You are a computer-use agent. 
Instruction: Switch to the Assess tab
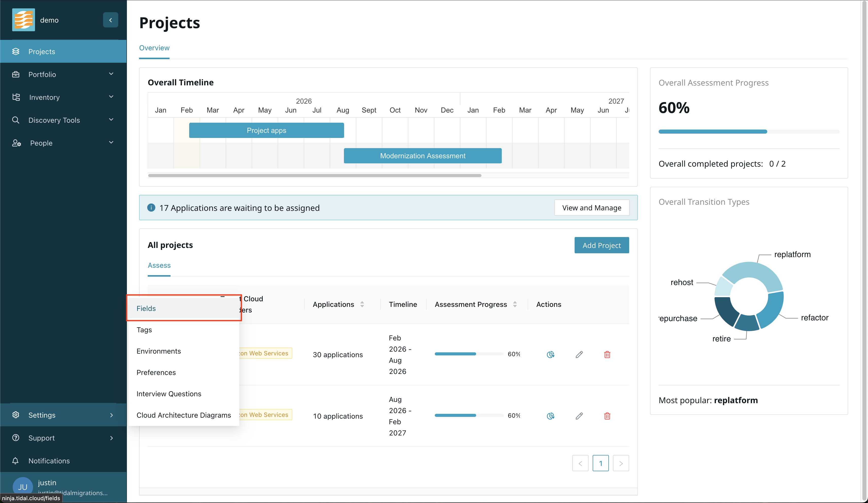[x=159, y=265]
